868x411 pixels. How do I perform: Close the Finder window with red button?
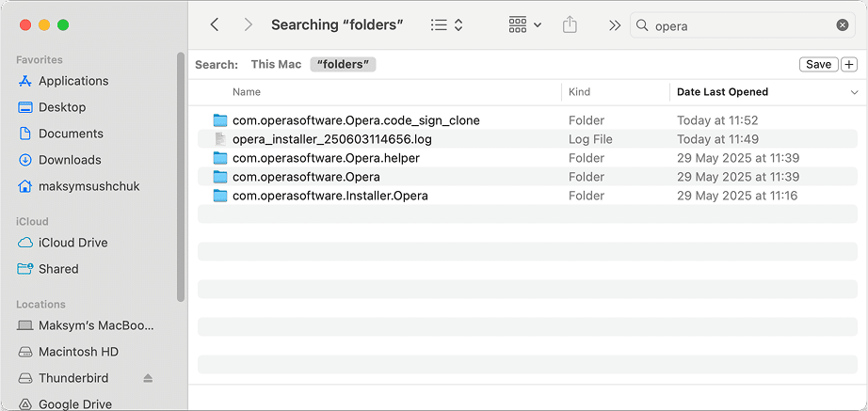pos(24,24)
